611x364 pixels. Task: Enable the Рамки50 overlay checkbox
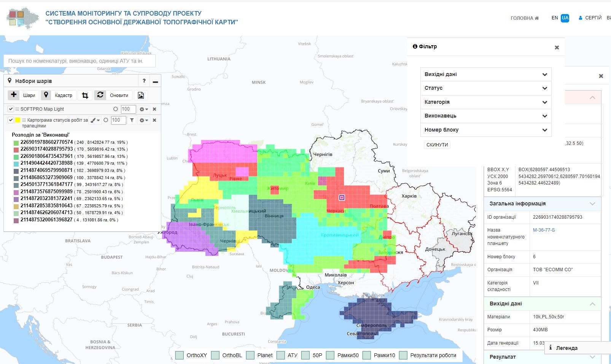click(330, 355)
